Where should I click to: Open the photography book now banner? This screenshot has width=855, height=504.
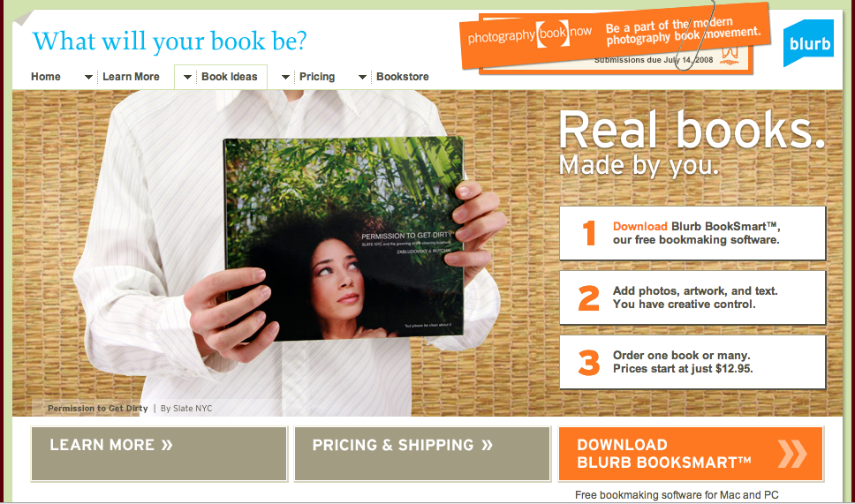pyautogui.click(x=615, y=37)
